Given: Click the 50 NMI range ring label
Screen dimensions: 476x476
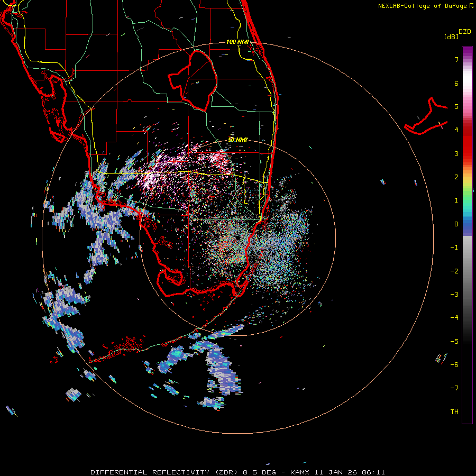Looking at the screenshot, I should tap(237, 140).
